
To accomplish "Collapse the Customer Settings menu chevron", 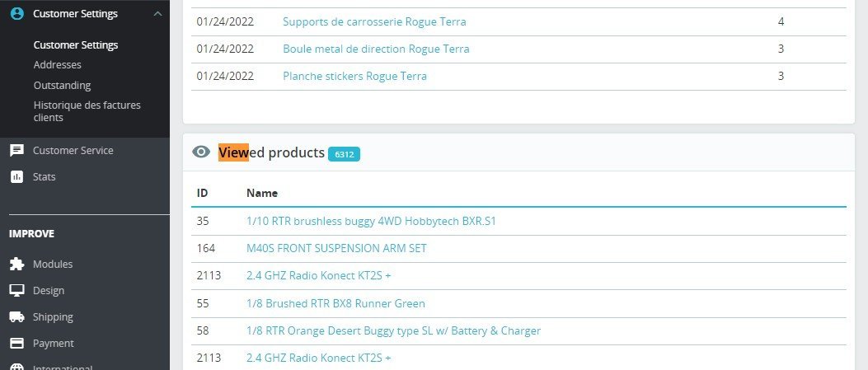I will [157, 13].
